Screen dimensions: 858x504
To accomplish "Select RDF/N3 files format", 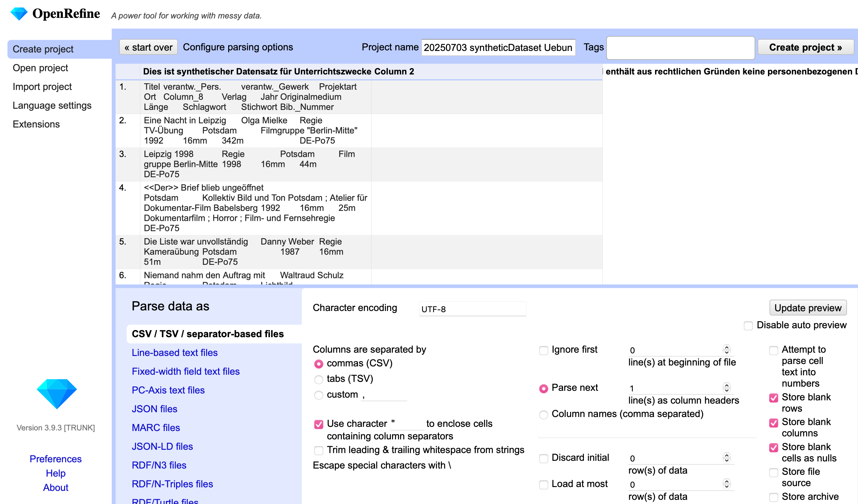I will tap(159, 465).
